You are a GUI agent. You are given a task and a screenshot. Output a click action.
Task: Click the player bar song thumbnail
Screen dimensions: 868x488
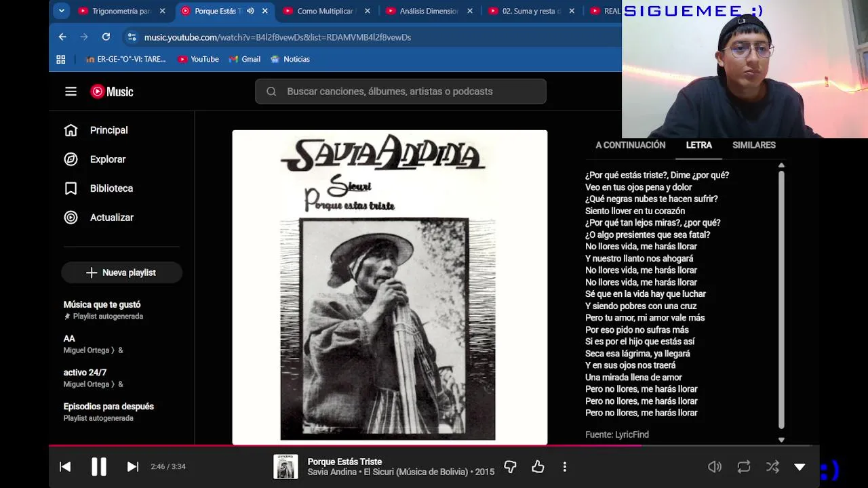(x=285, y=466)
